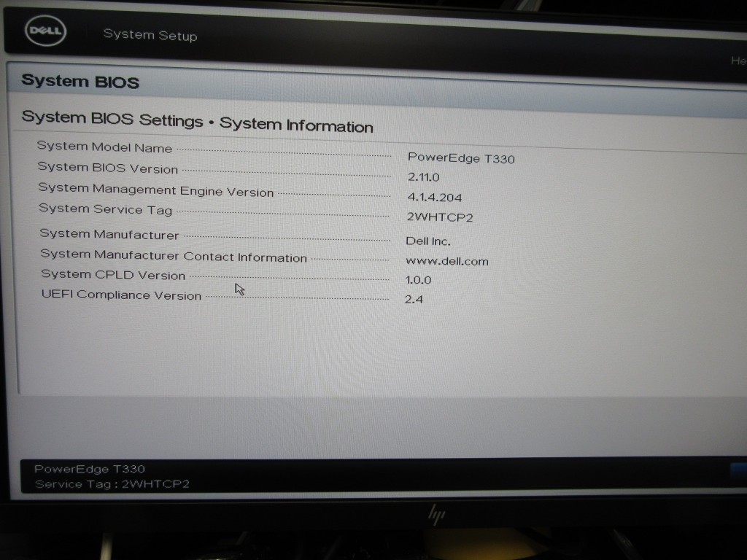
Task: Click the Dell logo in header
Action: tap(45, 31)
